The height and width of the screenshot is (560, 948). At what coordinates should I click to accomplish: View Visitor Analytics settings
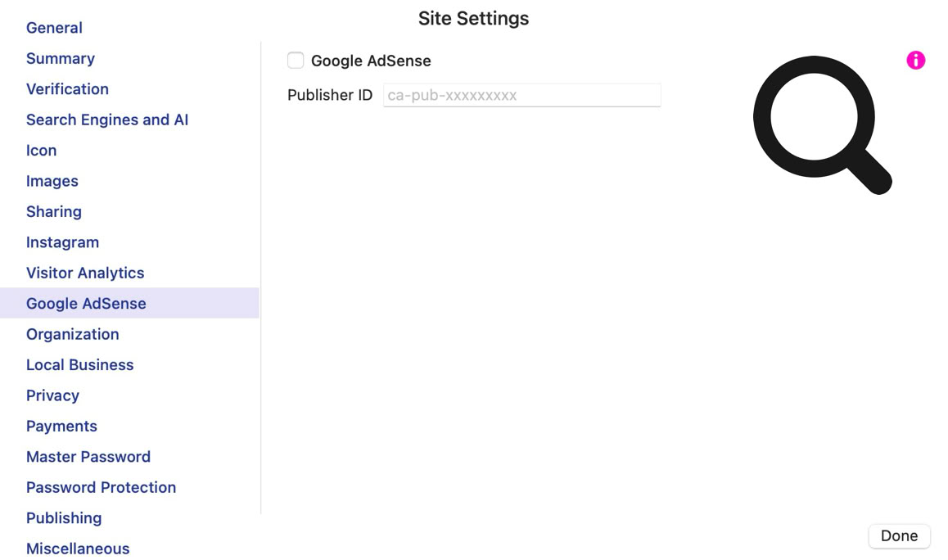pos(85,273)
